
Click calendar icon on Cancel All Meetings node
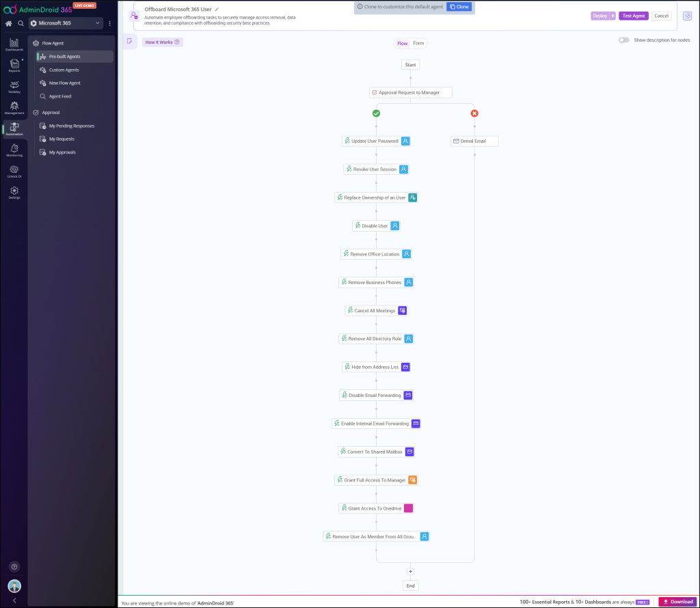tap(402, 310)
